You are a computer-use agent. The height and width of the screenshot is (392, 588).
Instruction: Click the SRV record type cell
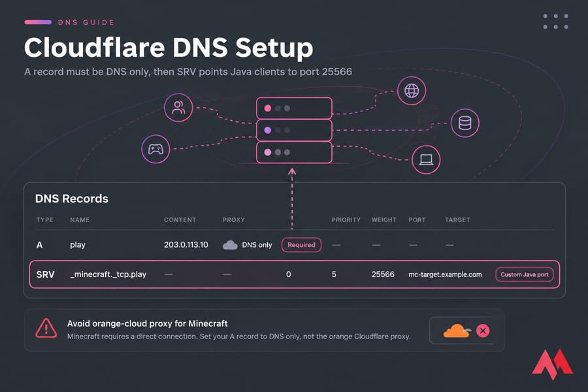45,274
